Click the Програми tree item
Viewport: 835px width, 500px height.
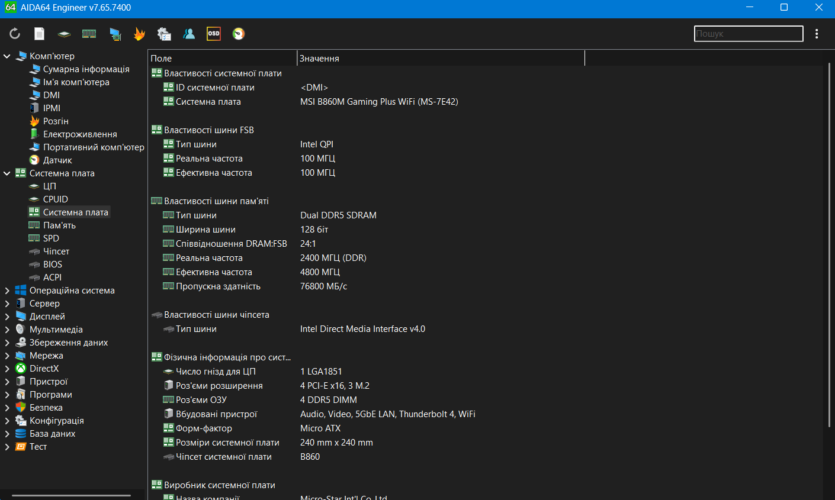[x=51, y=395]
